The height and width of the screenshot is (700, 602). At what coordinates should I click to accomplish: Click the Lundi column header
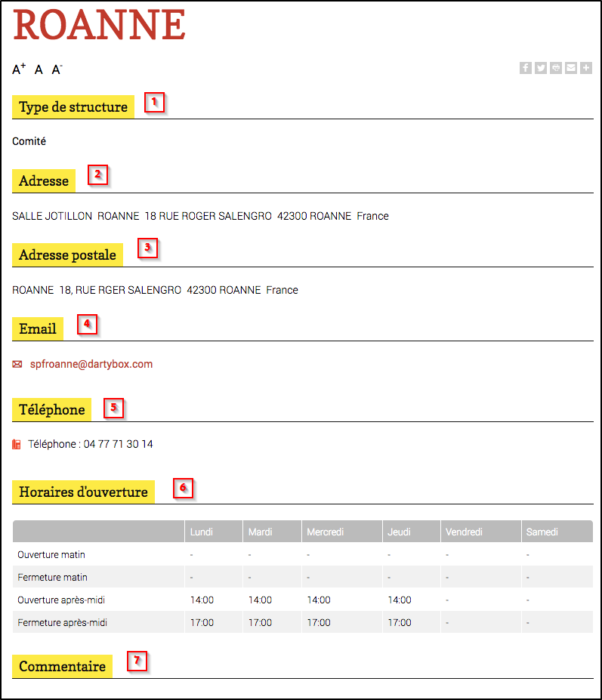201,532
